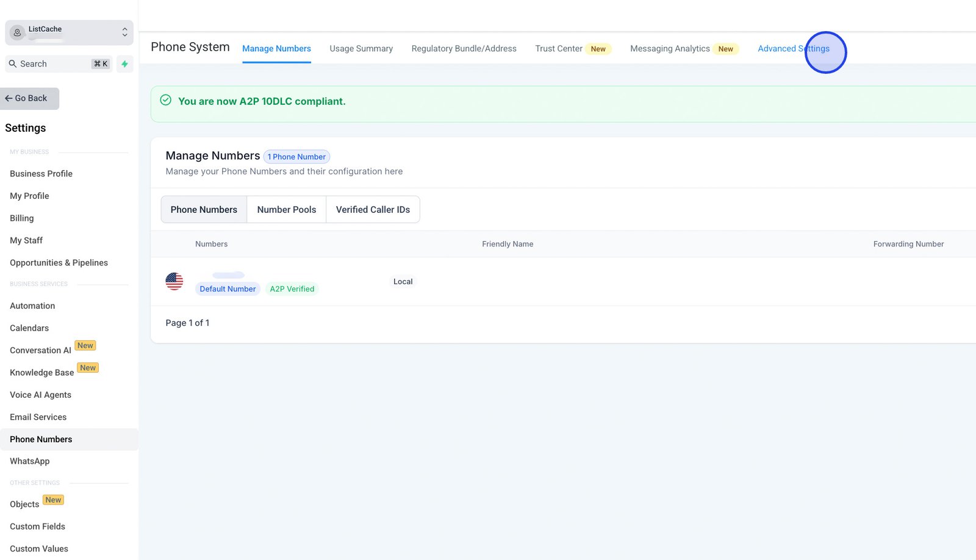Click the US flag icon in number row
This screenshot has width=976, height=560.
point(174,281)
